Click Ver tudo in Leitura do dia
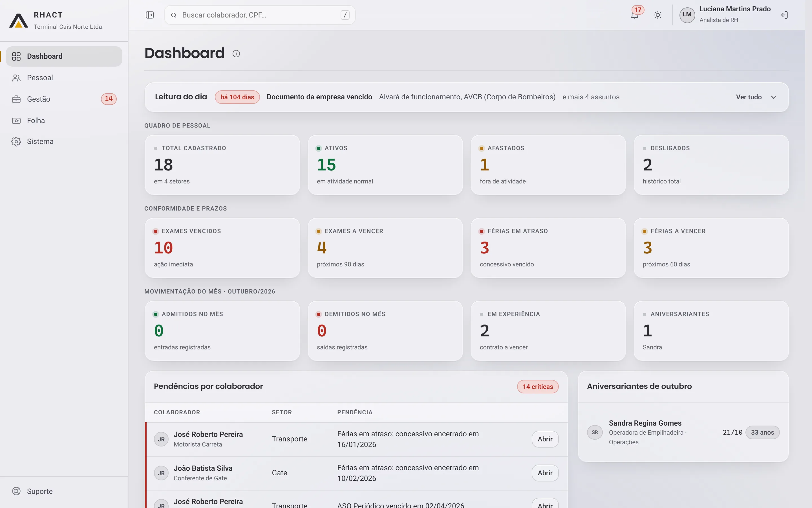 pos(749,97)
